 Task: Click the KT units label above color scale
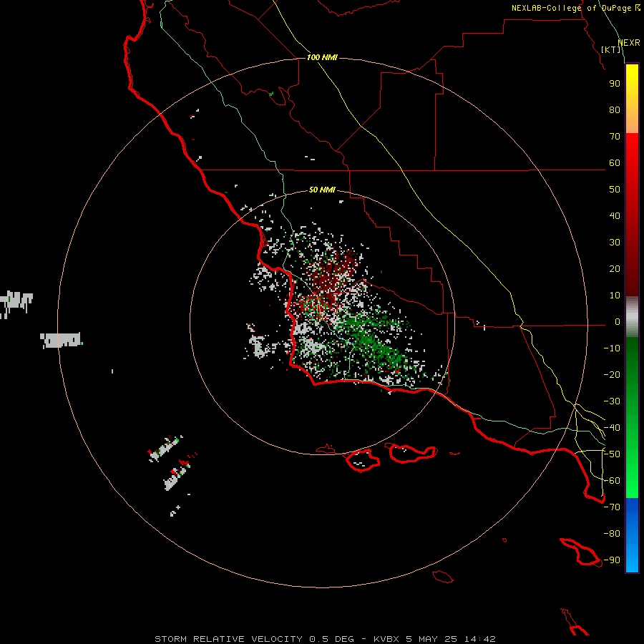point(611,49)
